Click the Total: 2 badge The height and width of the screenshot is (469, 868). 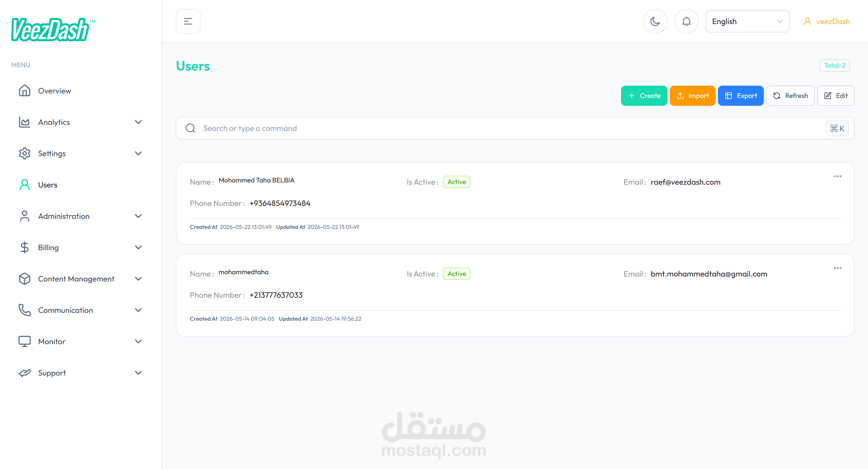click(835, 65)
